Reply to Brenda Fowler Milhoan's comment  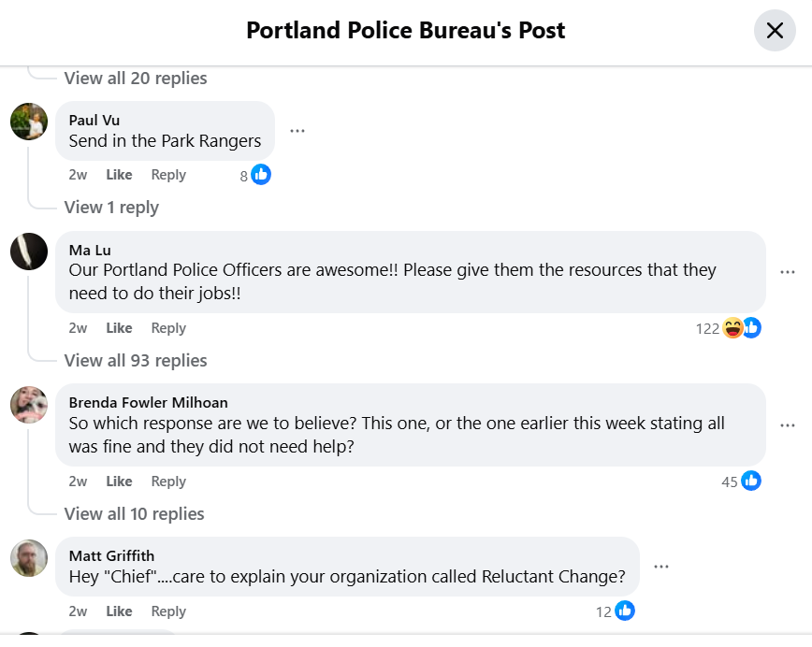point(168,481)
